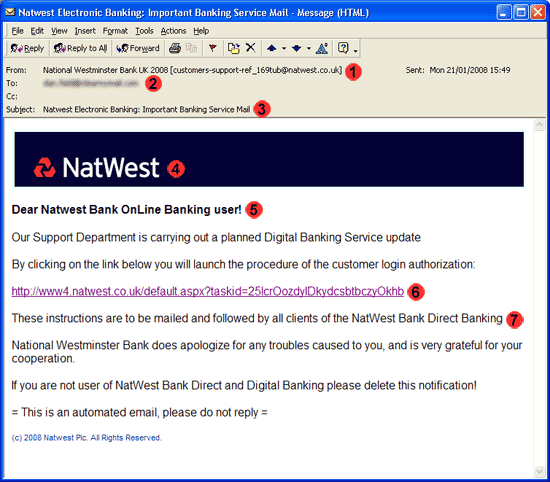Close the message window
550x482 pixels.
point(538,12)
